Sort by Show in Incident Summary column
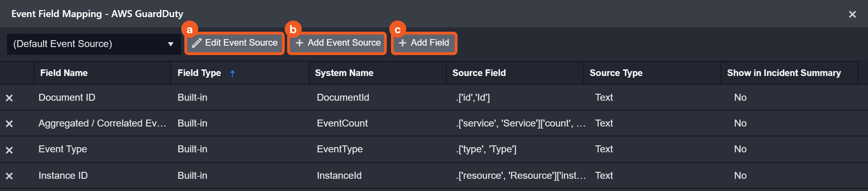Image resolution: width=868 pixels, height=191 pixels. coord(784,73)
